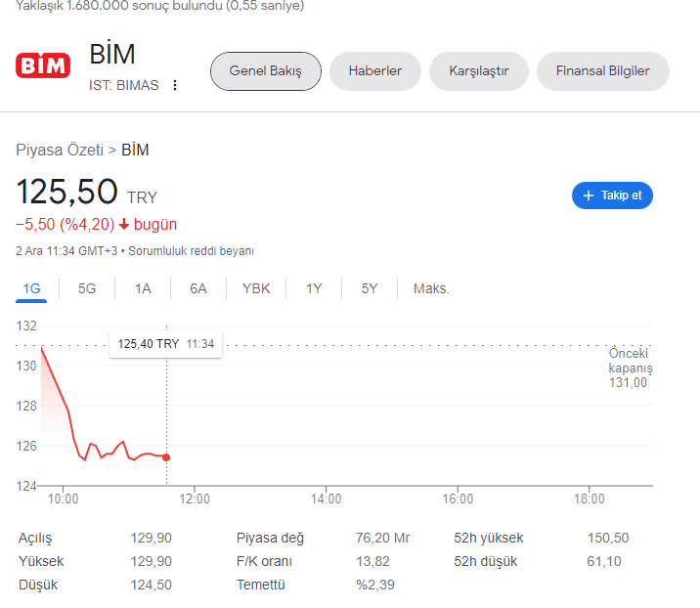Open the Sorumluluk reddi beyanı link
Viewport: 700px width, 608px height.
coord(191,251)
